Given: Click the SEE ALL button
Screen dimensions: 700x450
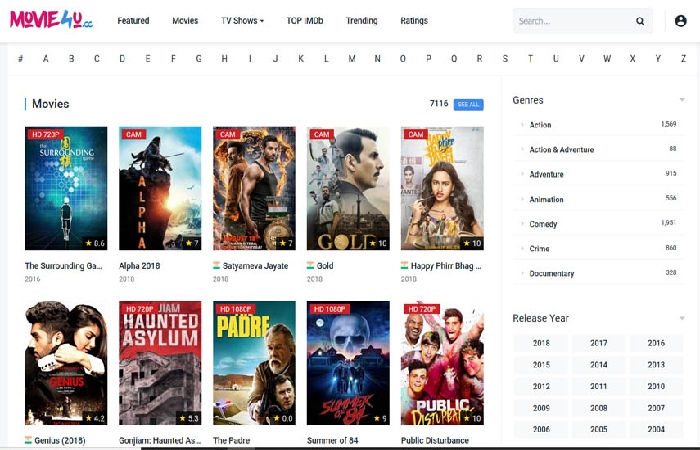Looking at the screenshot, I should tap(468, 104).
